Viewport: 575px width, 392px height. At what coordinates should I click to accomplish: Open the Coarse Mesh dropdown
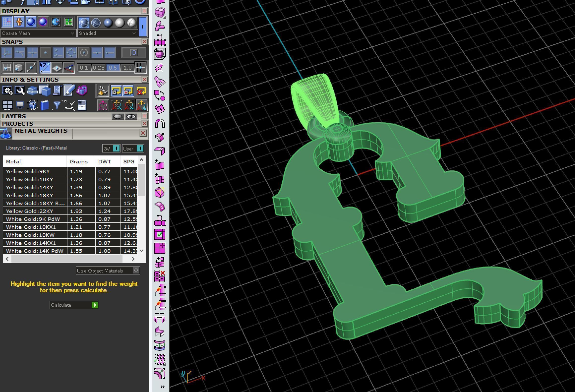(38, 33)
